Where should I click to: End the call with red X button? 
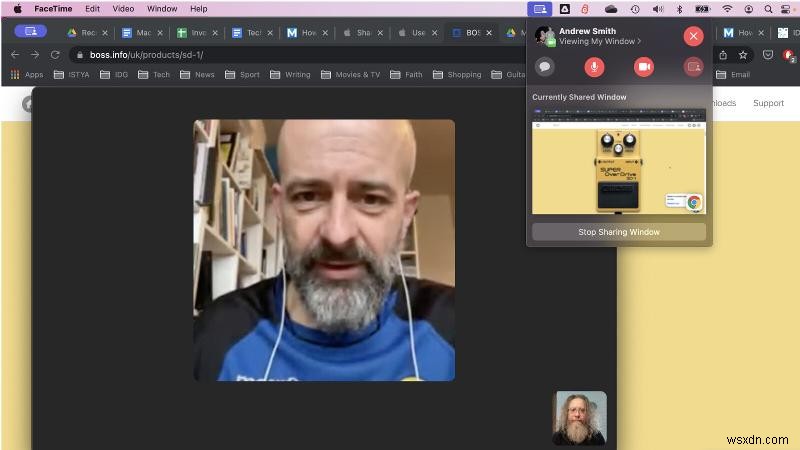point(693,36)
